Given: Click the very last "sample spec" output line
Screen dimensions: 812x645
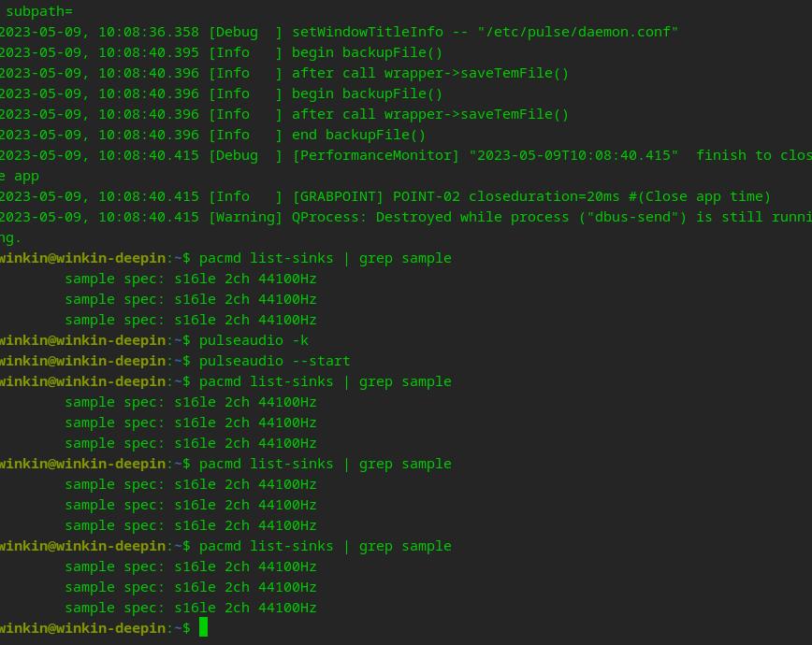Looking at the screenshot, I should pyautogui.click(x=191, y=608).
